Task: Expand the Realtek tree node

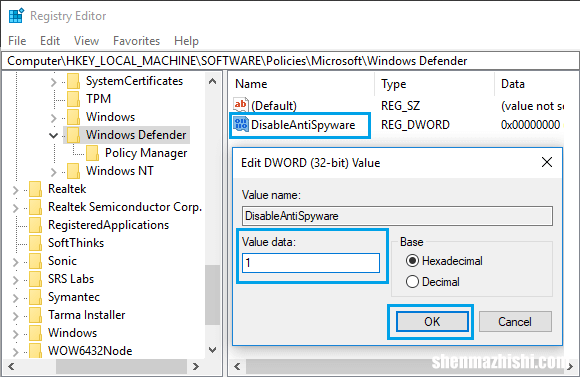Action: pyautogui.click(x=16, y=190)
